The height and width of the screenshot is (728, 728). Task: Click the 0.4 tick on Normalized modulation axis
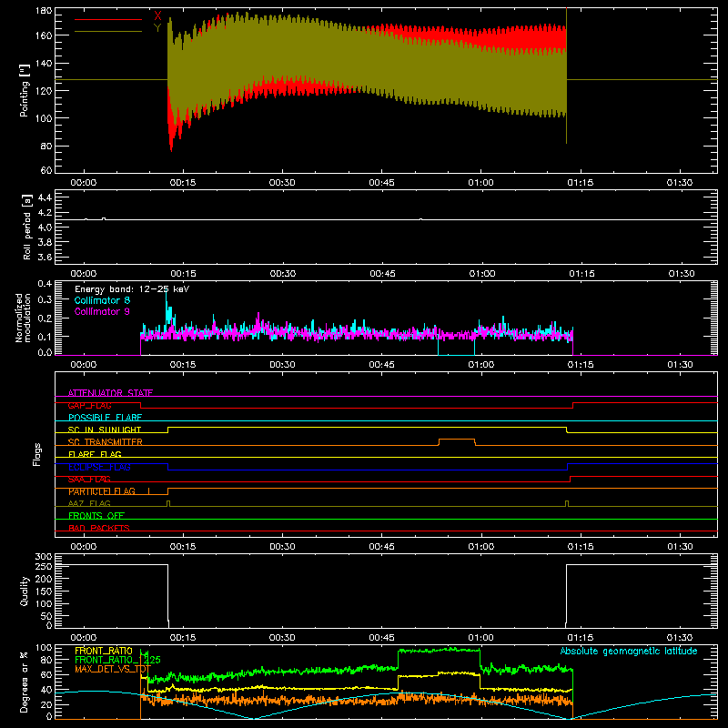[45, 283]
